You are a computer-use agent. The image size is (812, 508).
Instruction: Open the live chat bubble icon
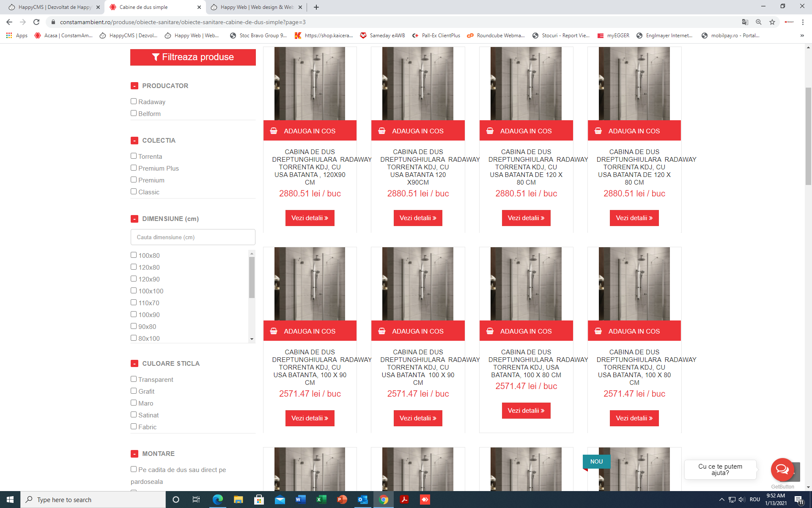click(782, 469)
